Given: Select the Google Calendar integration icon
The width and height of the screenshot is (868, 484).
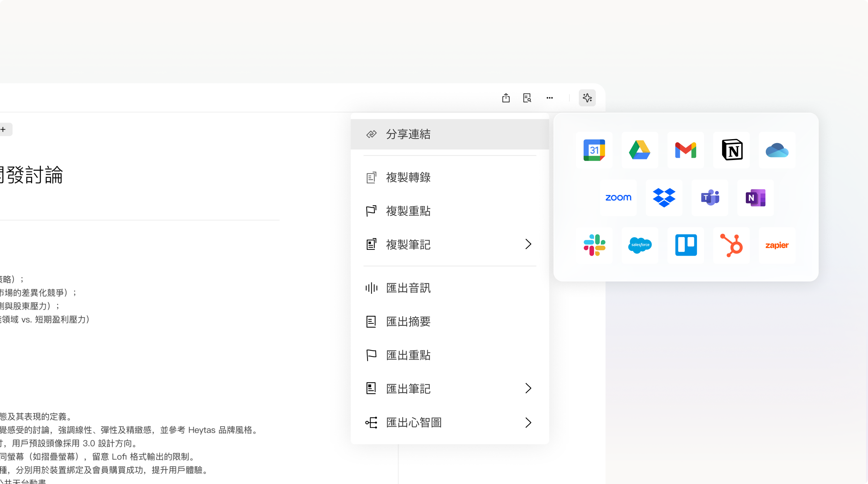Looking at the screenshot, I should [594, 150].
